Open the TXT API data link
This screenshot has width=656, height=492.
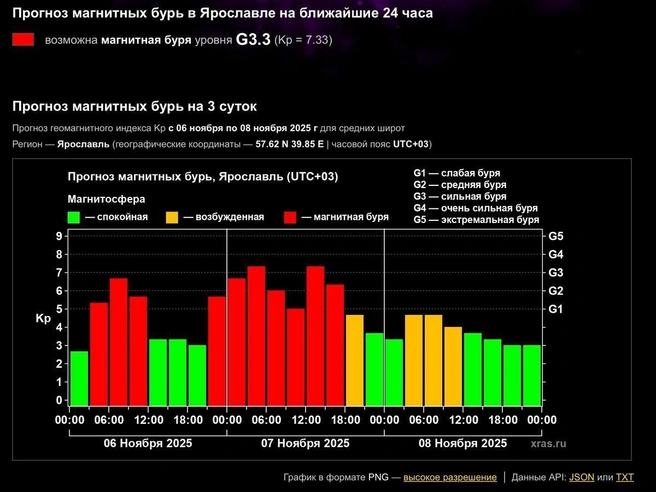tap(625, 477)
